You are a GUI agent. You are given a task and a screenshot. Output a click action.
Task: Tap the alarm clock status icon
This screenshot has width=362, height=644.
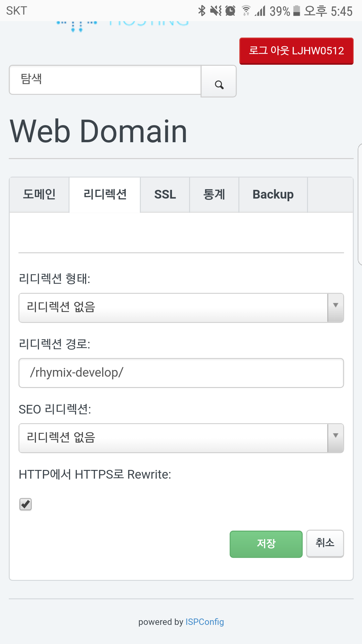(x=230, y=11)
